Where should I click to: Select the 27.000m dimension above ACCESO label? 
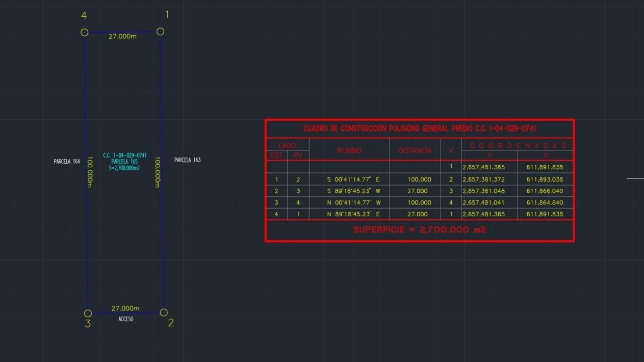coord(125,308)
